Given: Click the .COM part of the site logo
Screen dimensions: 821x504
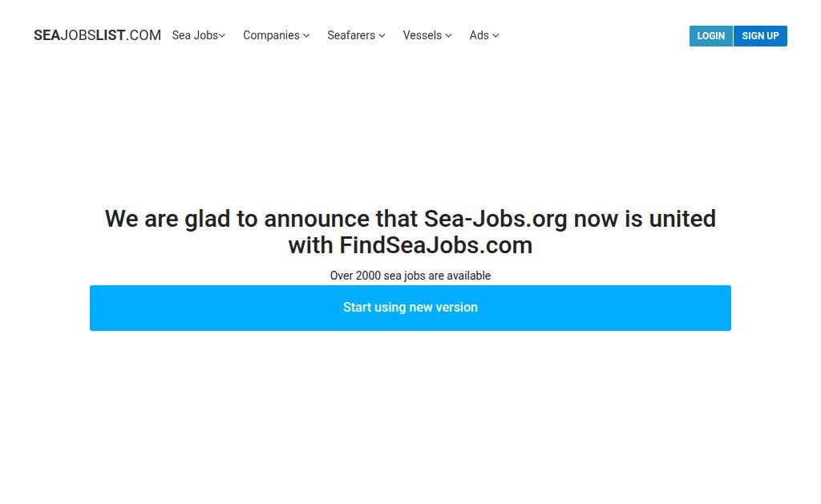Looking at the screenshot, I should coord(144,35).
